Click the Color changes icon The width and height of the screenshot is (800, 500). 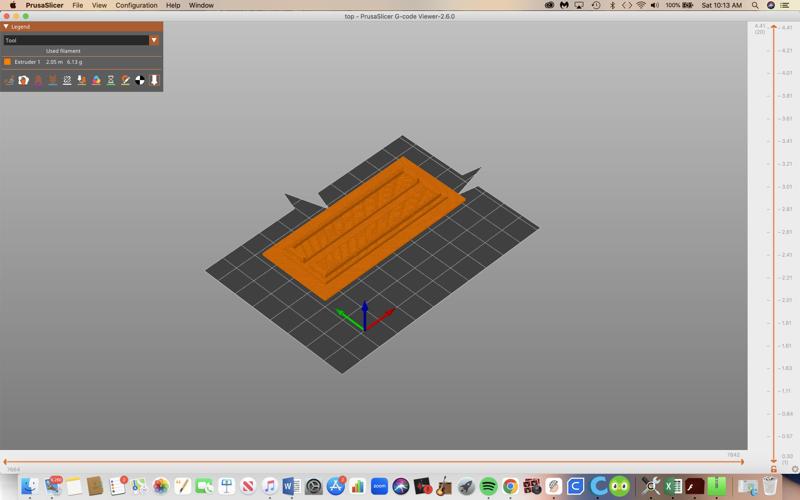pos(96,80)
